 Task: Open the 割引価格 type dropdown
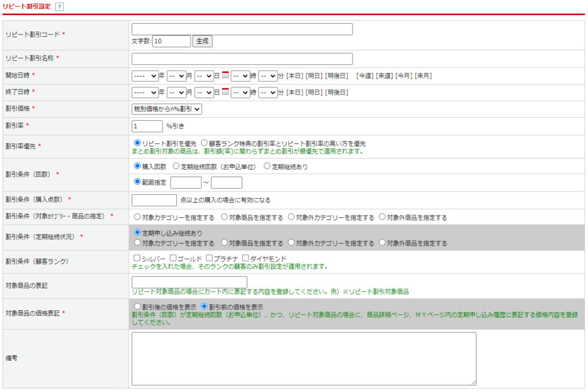167,109
